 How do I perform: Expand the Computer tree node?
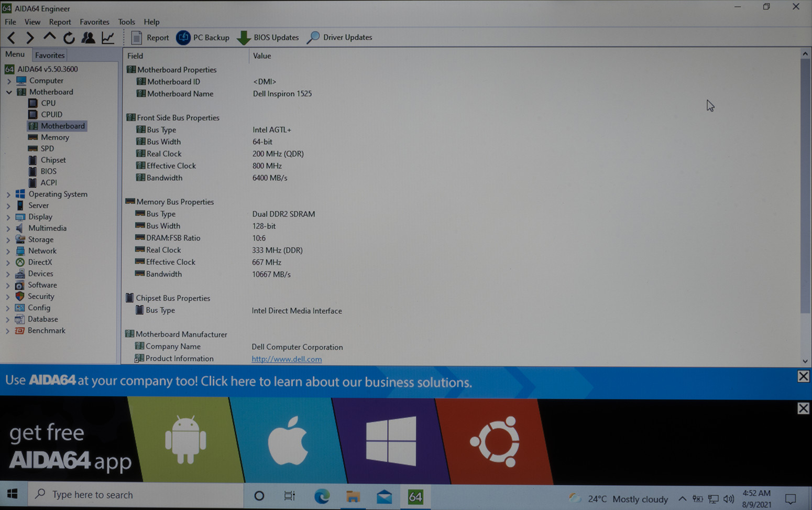tap(8, 80)
